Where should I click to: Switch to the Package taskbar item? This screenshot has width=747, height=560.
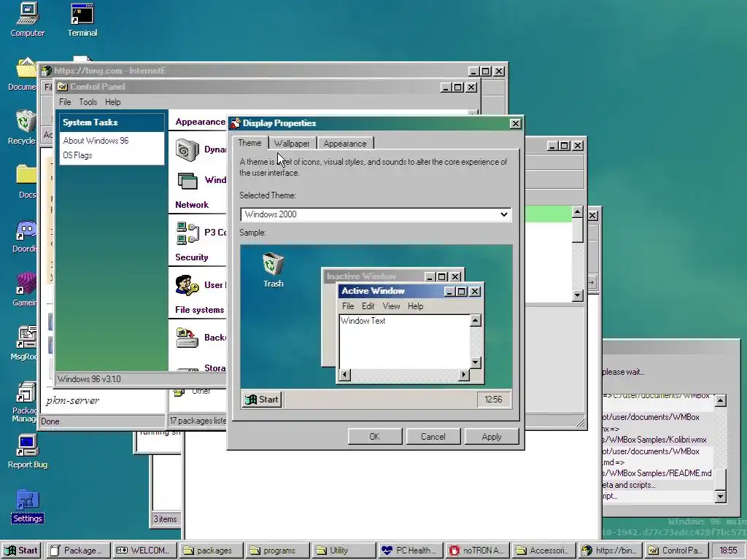[x=77, y=551]
